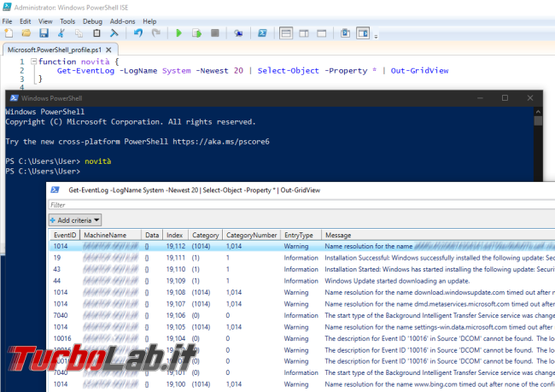Screen dimensions: 555x392
Task: Click the PowerShell console scrollbar thumb
Action: pos(538,121)
